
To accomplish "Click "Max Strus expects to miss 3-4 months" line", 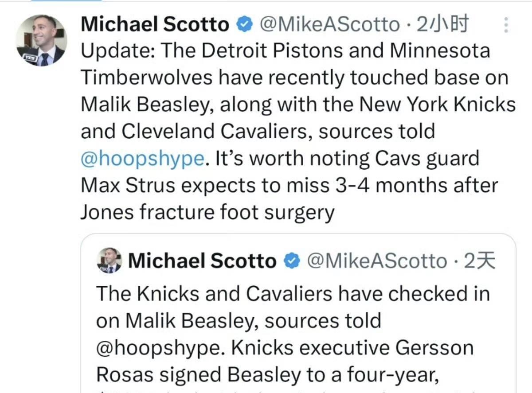I will click(289, 186).
